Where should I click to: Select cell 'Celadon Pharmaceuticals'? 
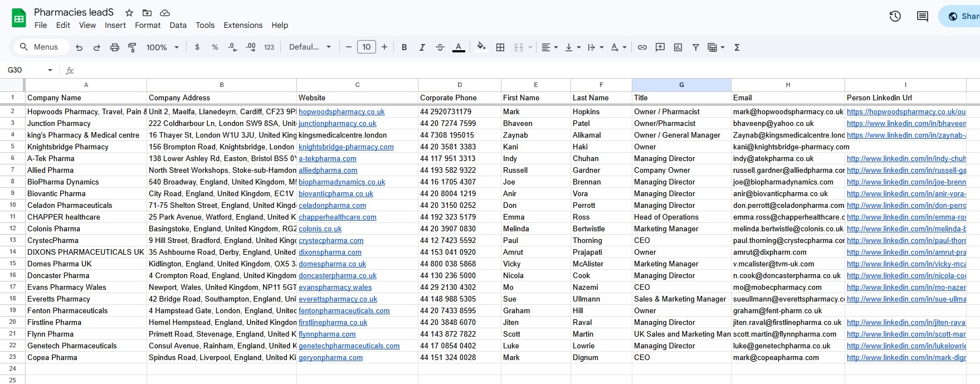(x=86, y=206)
